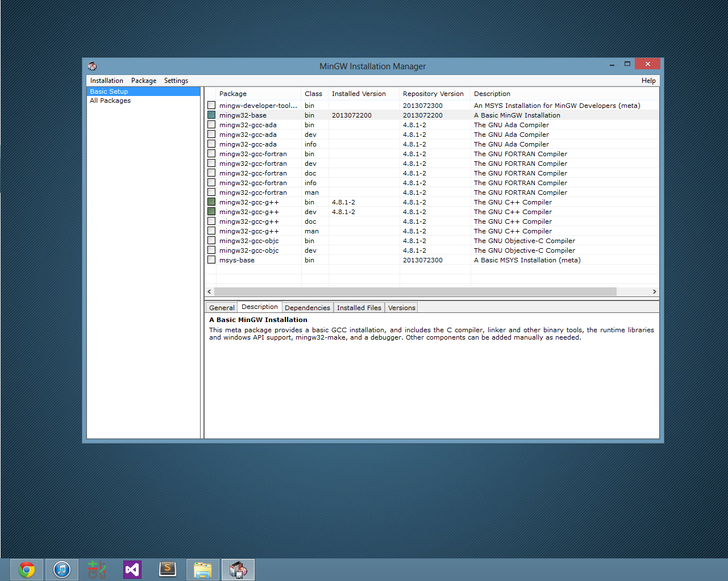Click the MinGW icon in the title bar

(x=92, y=66)
